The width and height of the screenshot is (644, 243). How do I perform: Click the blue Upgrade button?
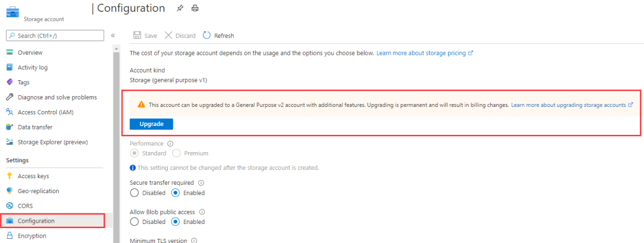(151, 124)
